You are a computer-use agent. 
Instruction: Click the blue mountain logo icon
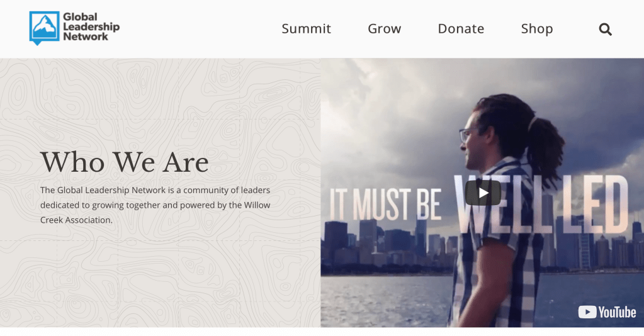(44, 28)
